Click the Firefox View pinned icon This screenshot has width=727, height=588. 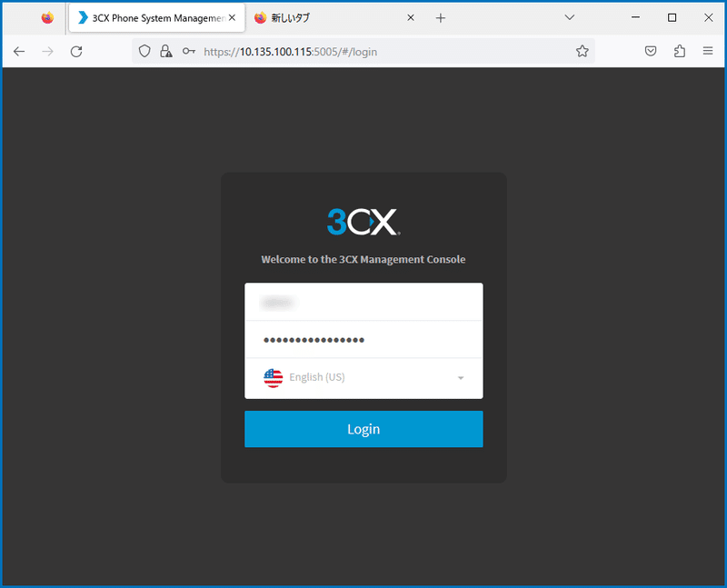[47, 18]
